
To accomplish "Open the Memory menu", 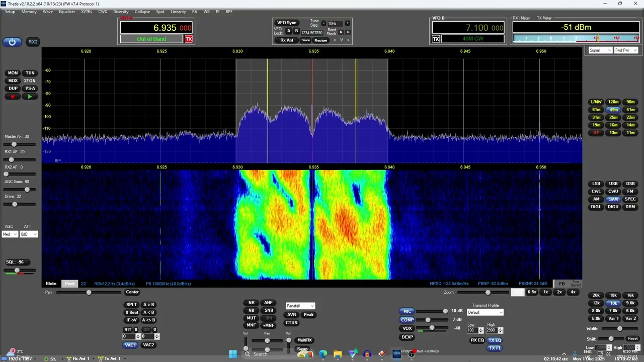I will tap(29, 12).
